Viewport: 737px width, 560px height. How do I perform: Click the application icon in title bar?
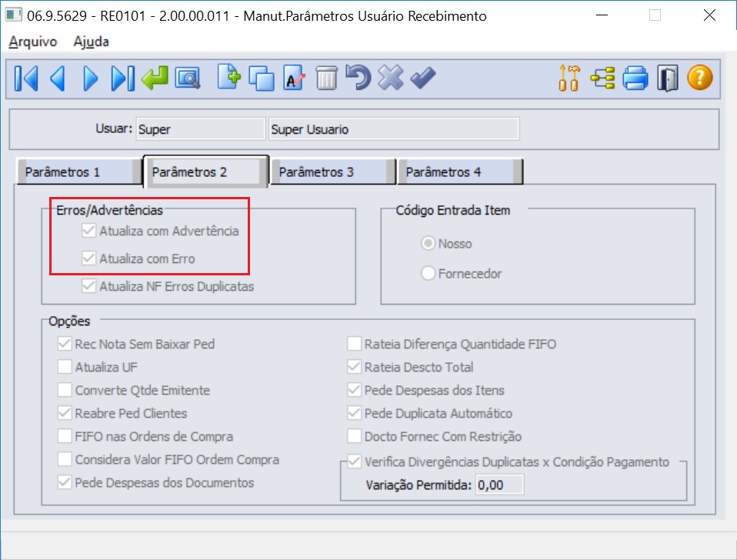[x=14, y=15]
